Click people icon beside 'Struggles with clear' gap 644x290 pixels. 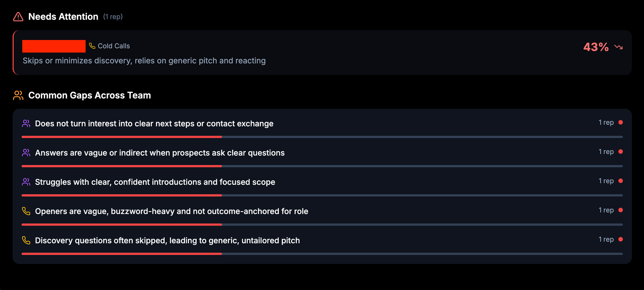[x=26, y=182]
